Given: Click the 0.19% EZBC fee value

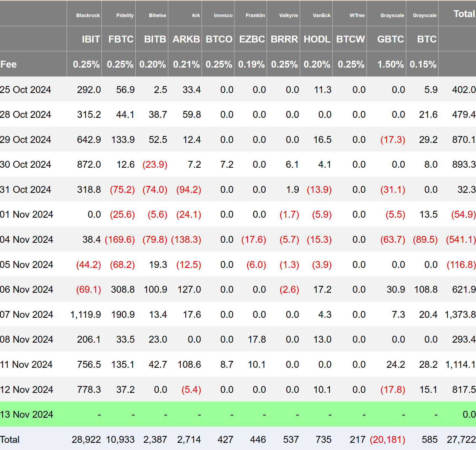Looking at the screenshot, I should pos(252,64).
